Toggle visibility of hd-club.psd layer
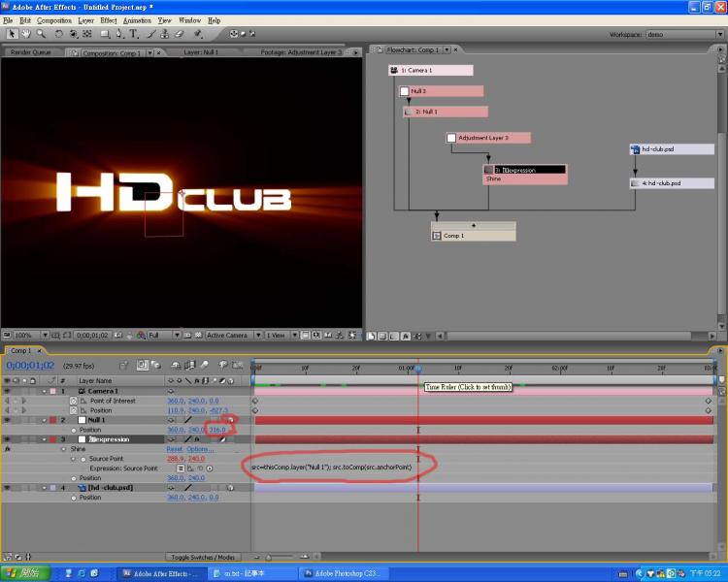This screenshot has width=728, height=582. click(x=7, y=488)
